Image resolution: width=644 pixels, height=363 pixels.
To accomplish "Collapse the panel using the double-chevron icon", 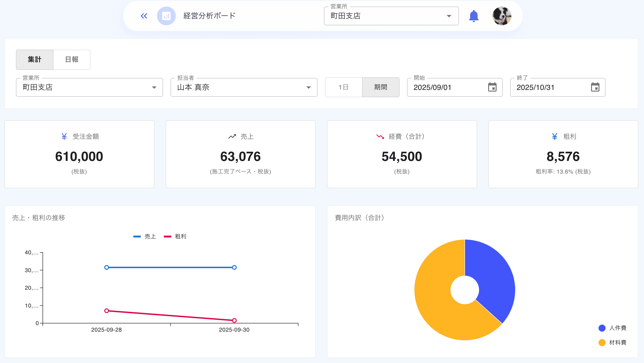I will [144, 16].
